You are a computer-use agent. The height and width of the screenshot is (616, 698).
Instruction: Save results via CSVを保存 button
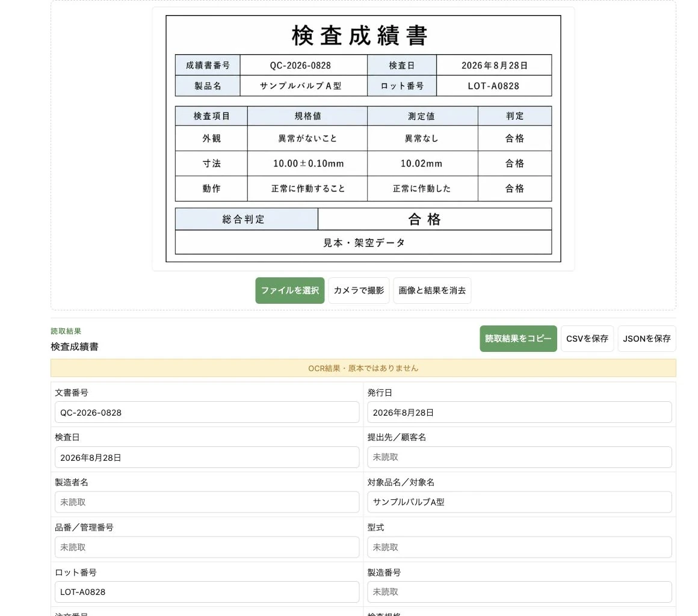(x=587, y=339)
